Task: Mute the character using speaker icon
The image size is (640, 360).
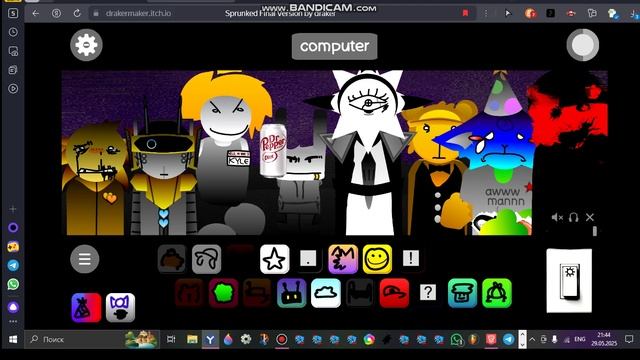Action: point(557,218)
